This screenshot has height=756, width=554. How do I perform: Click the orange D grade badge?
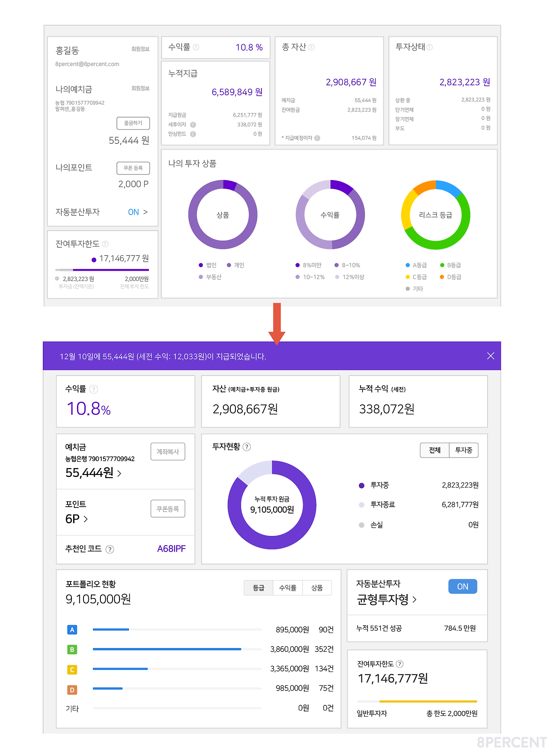[x=72, y=690]
